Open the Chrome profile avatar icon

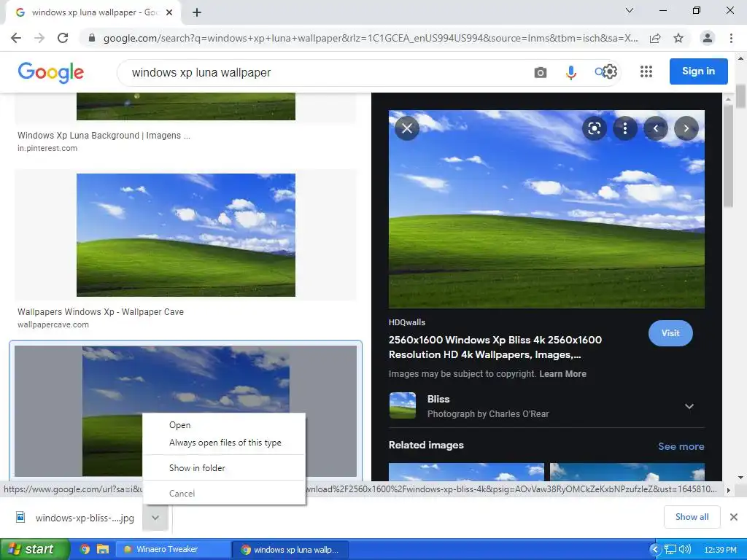708,38
